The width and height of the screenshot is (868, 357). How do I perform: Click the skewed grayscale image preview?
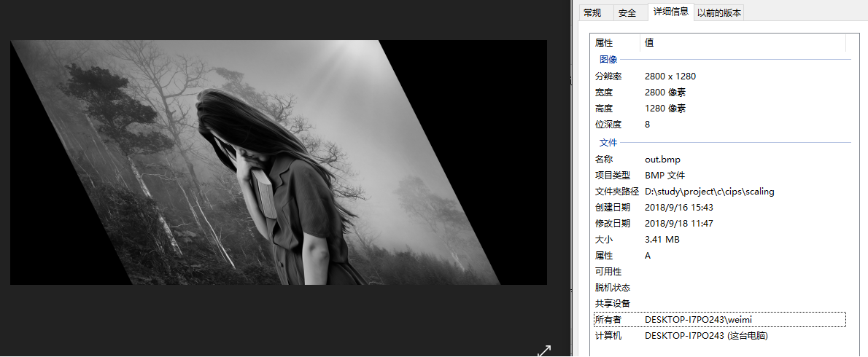tap(279, 162)
